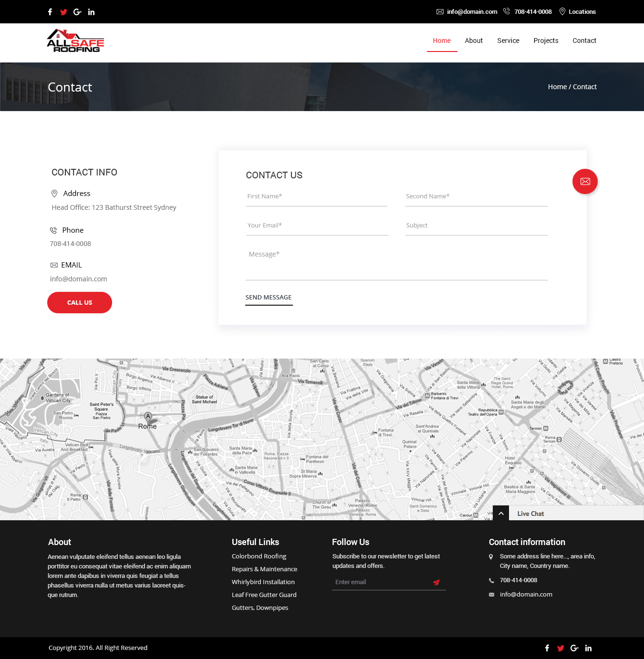Open Colorbond Roofing footer link
Viewport: 644px width, 659px height.
tap(259, 556)
